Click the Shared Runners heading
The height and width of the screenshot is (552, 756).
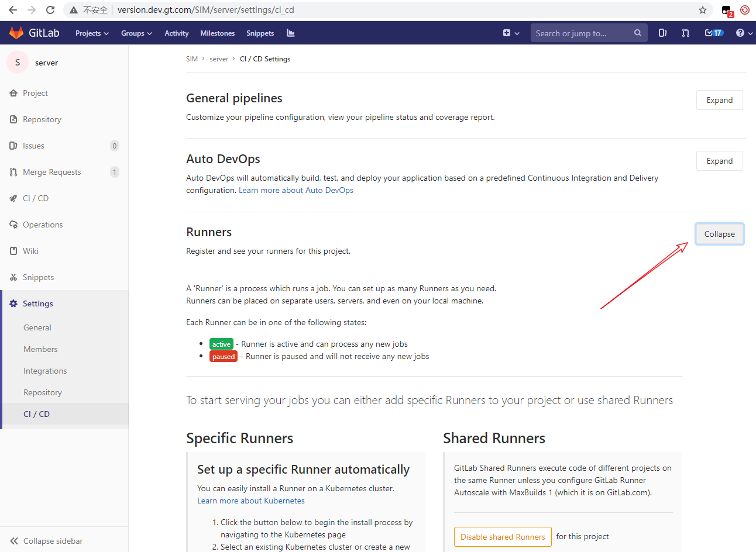[494, 438]
